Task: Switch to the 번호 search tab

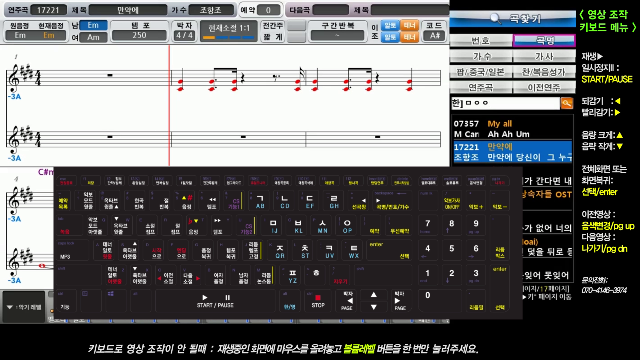Action: click(481, 40)
